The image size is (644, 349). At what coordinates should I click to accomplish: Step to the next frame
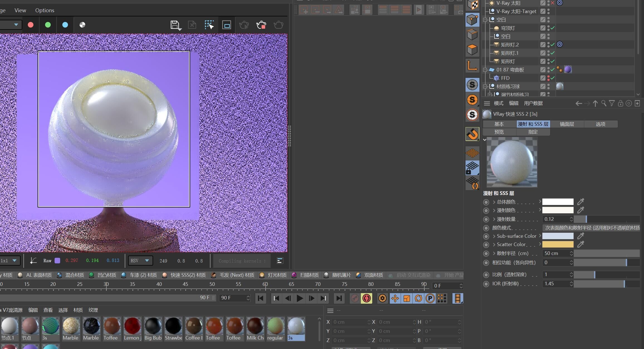(312, 298)
